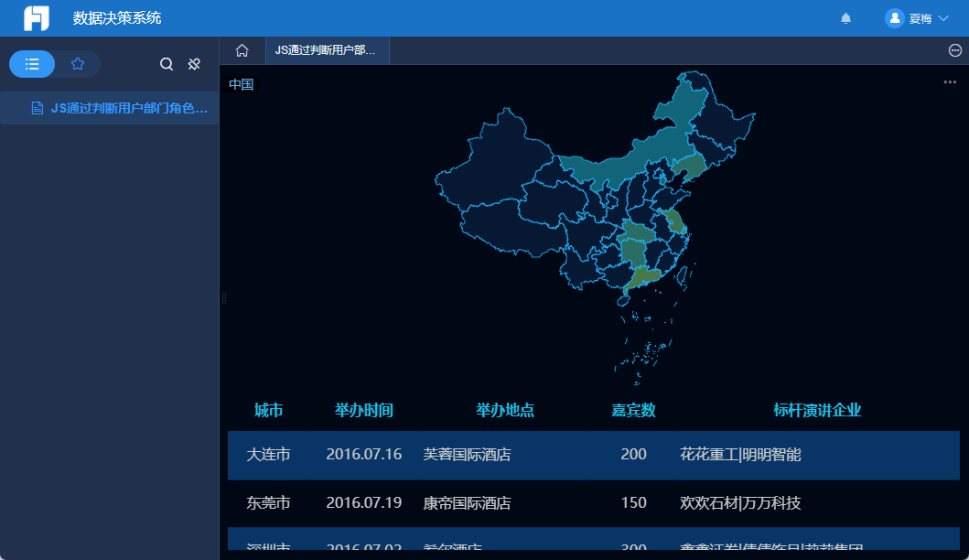Open the tab options circle menu
Image resolution: width=969 pixels, height=560 pixels.
[954, 50]
